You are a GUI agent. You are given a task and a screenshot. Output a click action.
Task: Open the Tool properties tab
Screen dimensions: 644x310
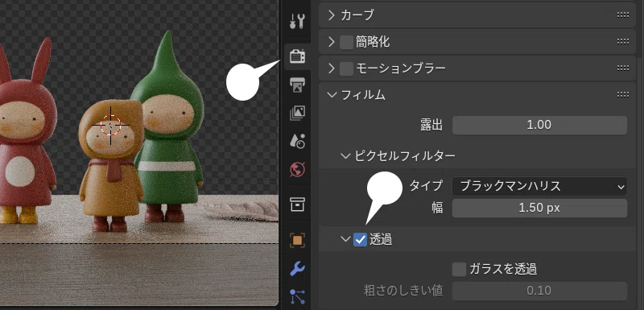click(297, 21)
